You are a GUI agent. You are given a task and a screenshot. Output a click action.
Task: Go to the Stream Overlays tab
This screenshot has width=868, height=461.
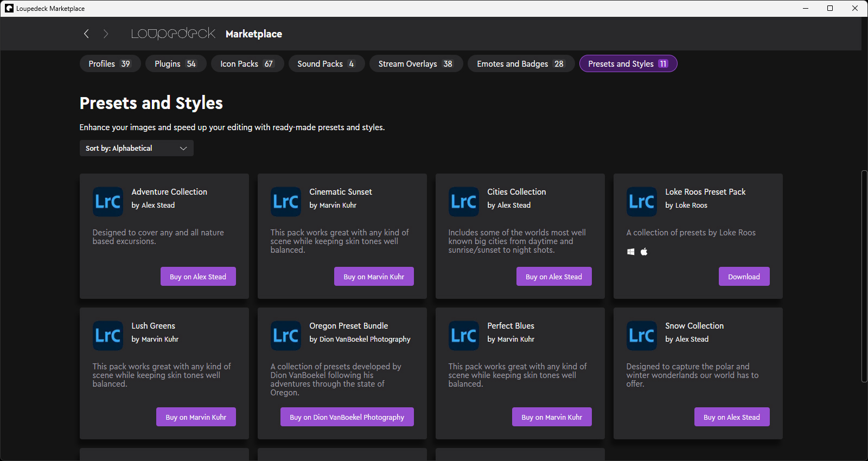[416, 63]
